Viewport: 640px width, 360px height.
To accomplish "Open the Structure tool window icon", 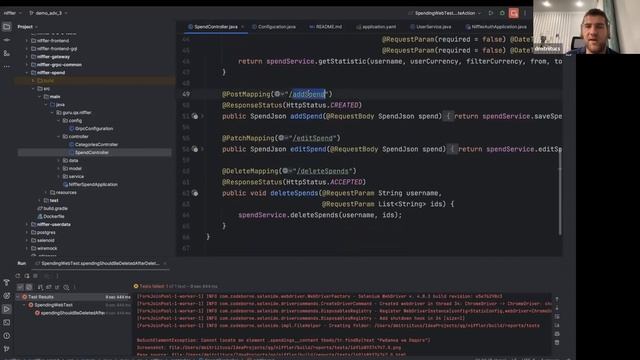I will [7, 53].
